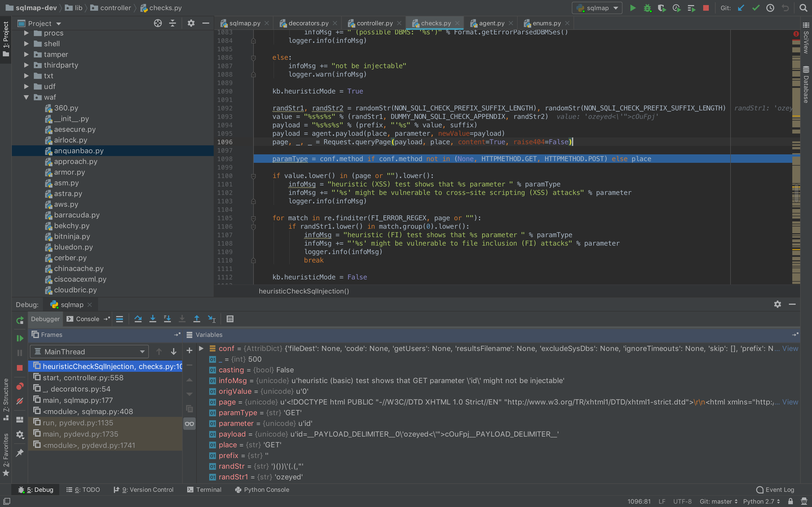Click the Step Into debugger icon
This screenshot has height=507, width=812.
[153, 319]
